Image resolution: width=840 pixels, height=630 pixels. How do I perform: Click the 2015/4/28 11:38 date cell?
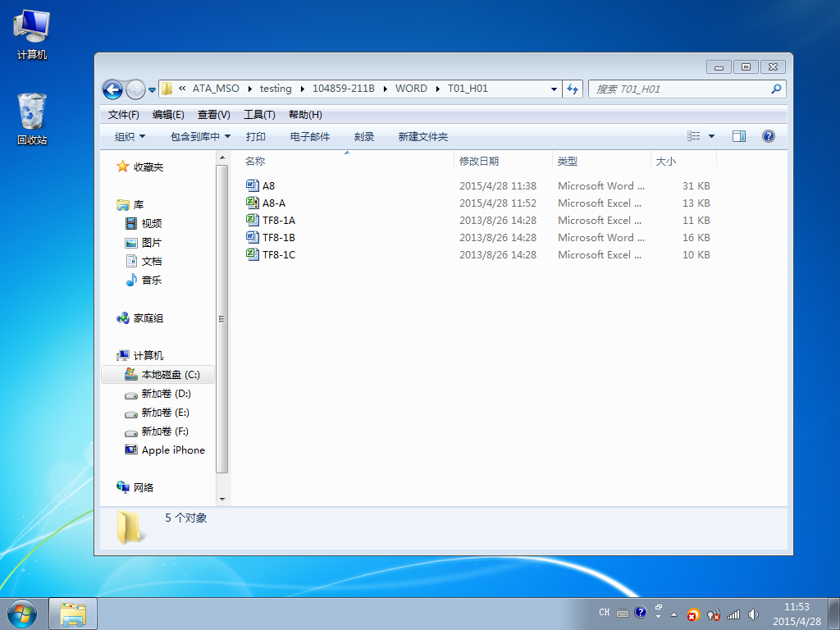[498, 186]
